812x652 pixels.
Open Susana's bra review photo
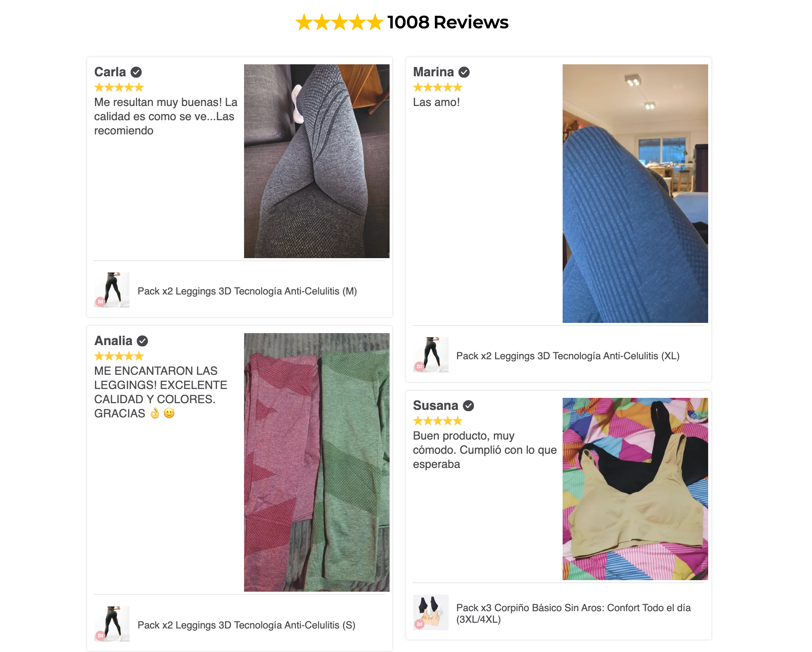[x=635, y=489]
